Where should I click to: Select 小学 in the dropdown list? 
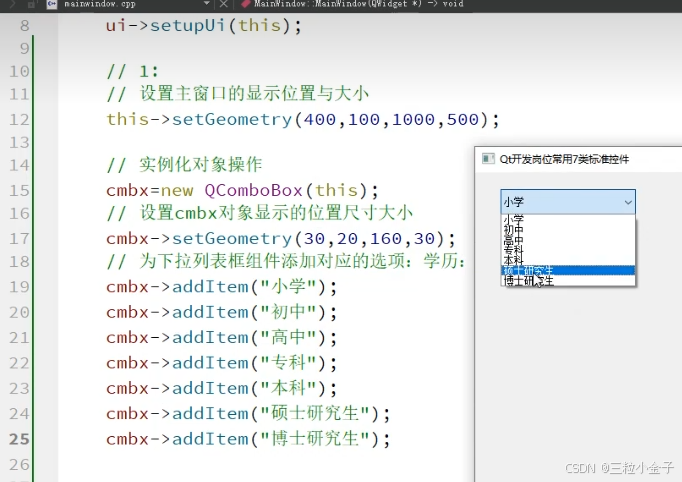(568, 219)
